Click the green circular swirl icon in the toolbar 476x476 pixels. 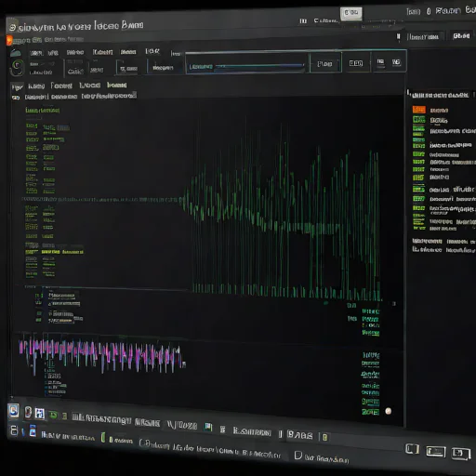click(18, 66)
